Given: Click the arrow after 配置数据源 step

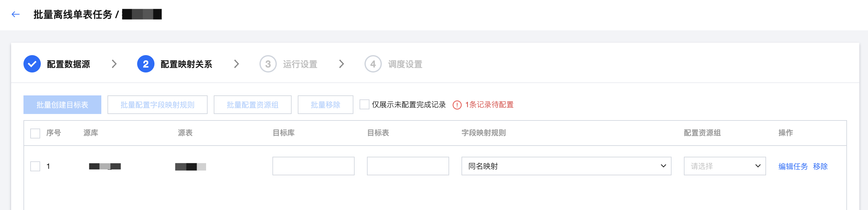Looking at the screenshot, I should coord(114,64).
